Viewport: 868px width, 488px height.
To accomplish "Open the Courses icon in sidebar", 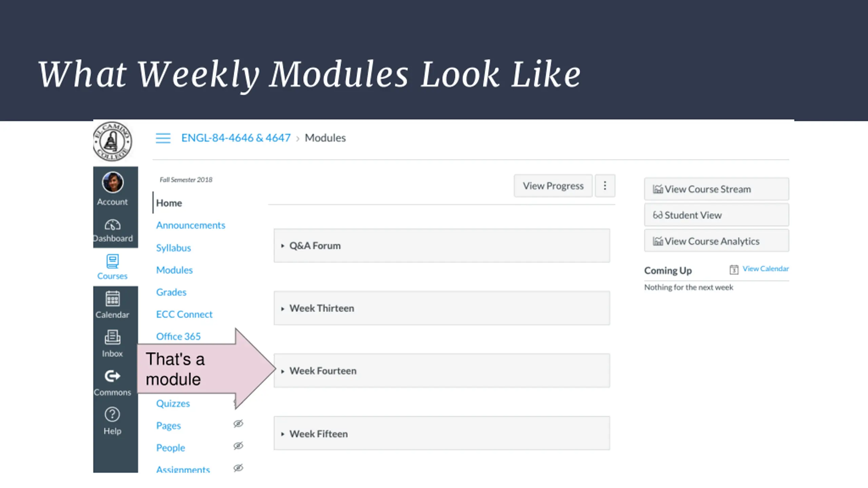I will pos(113,262).
